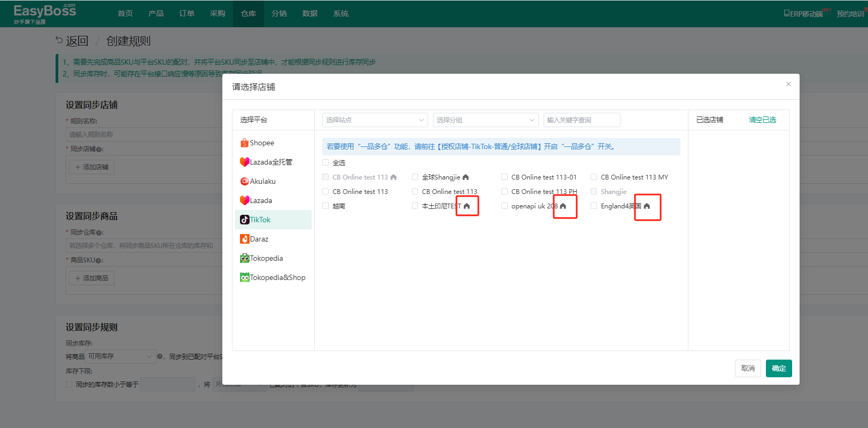868x428 pixels.
Task: Open the 可用库存 dropdown in background page
Action: (121, 356)
